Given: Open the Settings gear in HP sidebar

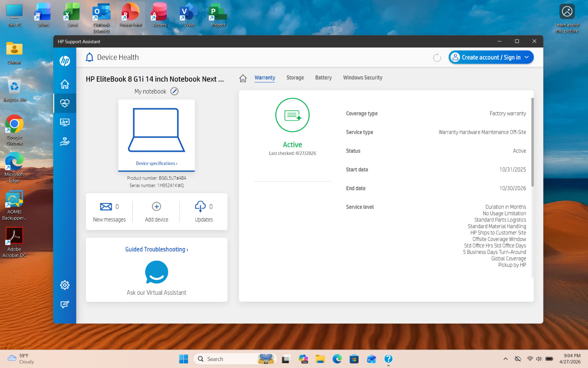Looking at the screenshot, I should 65,285.
